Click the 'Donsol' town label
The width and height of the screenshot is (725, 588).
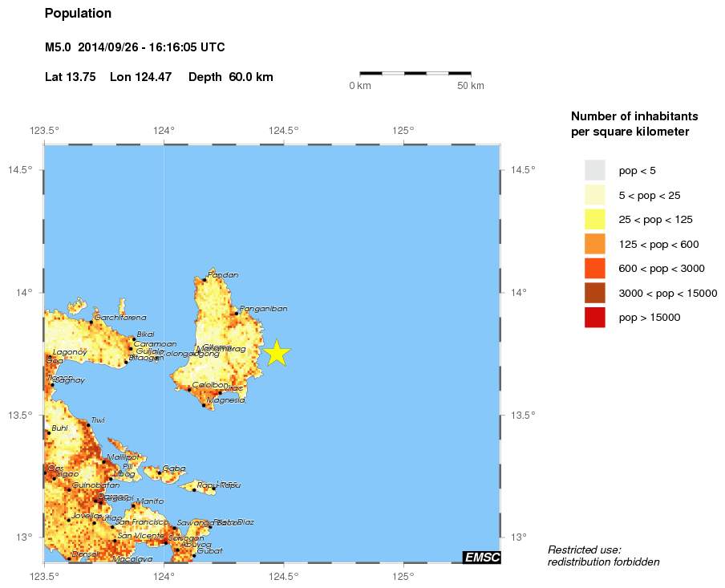[x=85, y=554]
